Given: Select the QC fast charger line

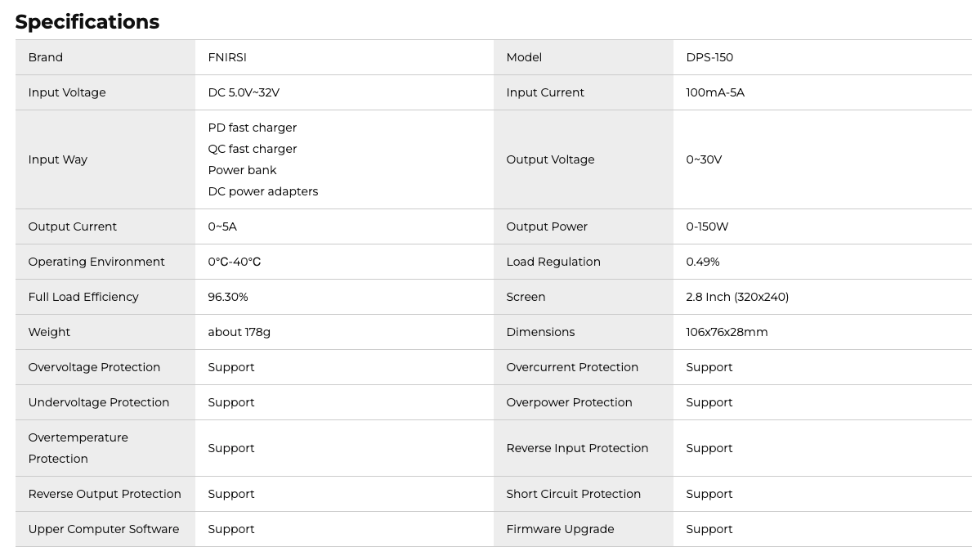Looking at the screenshot, I should coord(253,149).
